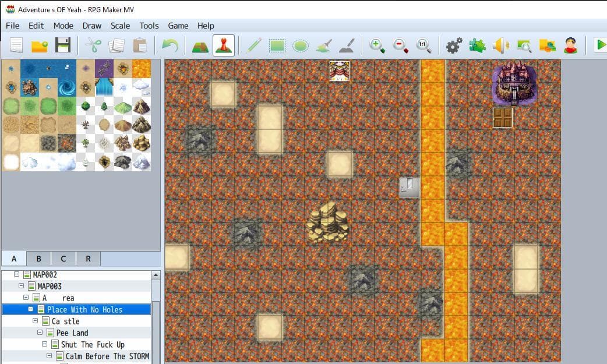Collapse the 'A rea' map node
The image size is (607, 364).
pyautogui.click(x=26, y=298)
